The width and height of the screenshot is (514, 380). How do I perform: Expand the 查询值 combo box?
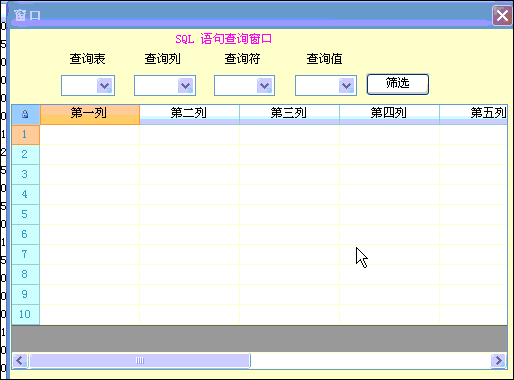coord(347,86)
